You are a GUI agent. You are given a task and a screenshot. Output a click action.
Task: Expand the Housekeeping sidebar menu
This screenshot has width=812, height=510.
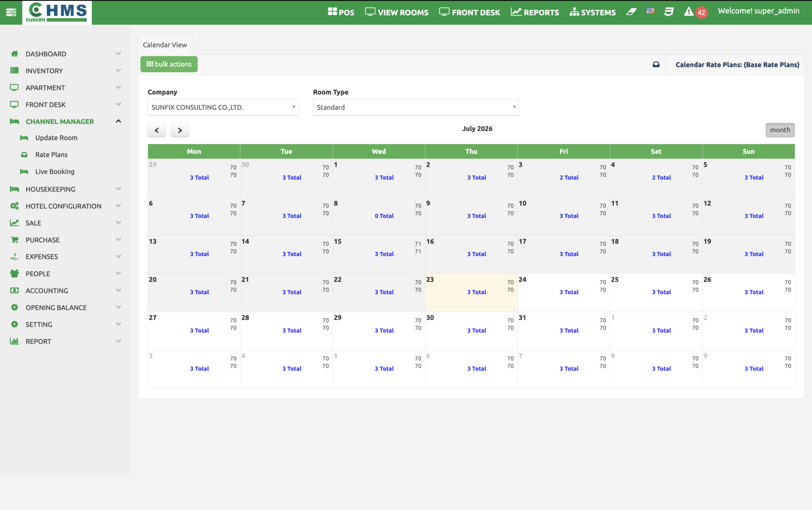[65, 189]
